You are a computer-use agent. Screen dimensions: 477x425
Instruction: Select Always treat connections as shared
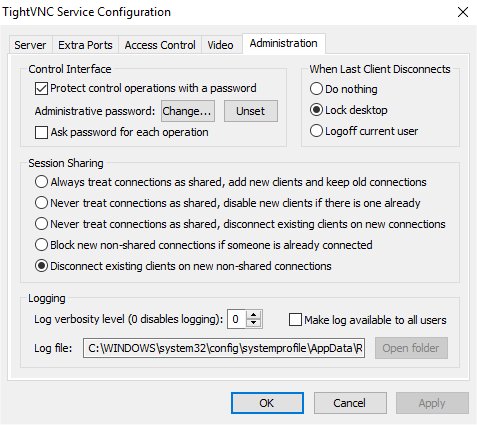pyautogui.click(x=41, y=182)
